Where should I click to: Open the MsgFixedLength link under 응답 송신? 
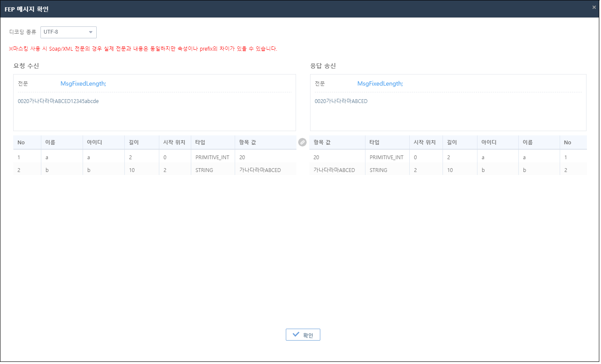click(379, 83)
